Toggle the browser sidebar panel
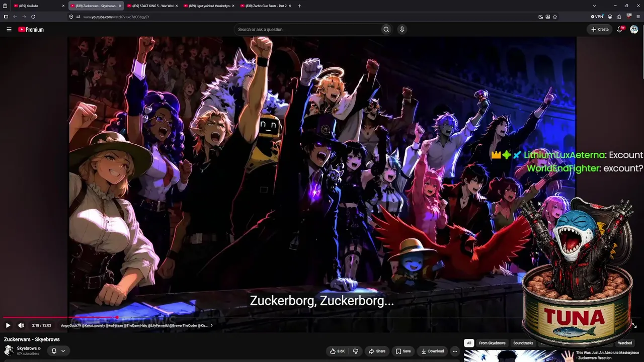The width and height of the screenshot is (644, 362). pos(6,17)
